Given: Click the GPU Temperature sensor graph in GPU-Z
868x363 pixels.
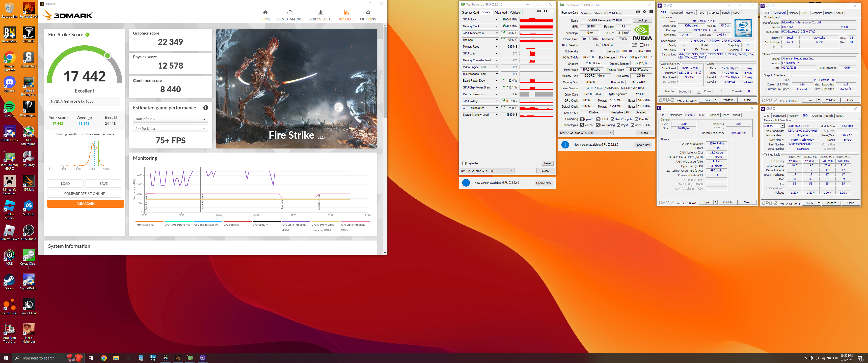Looking at the screenshot, I should coord(536,33).
